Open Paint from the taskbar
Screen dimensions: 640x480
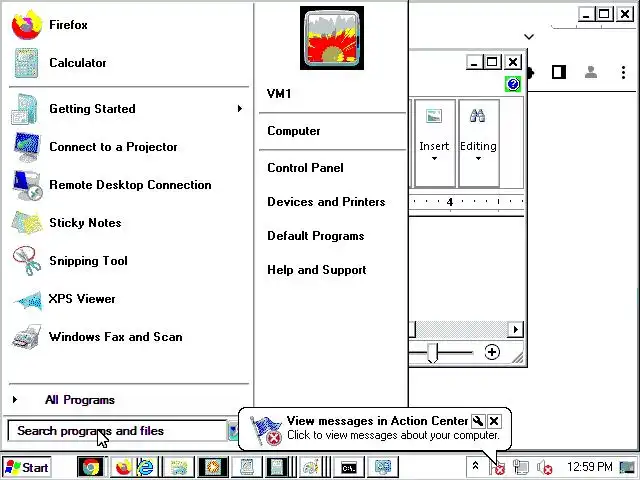(311, 467)
